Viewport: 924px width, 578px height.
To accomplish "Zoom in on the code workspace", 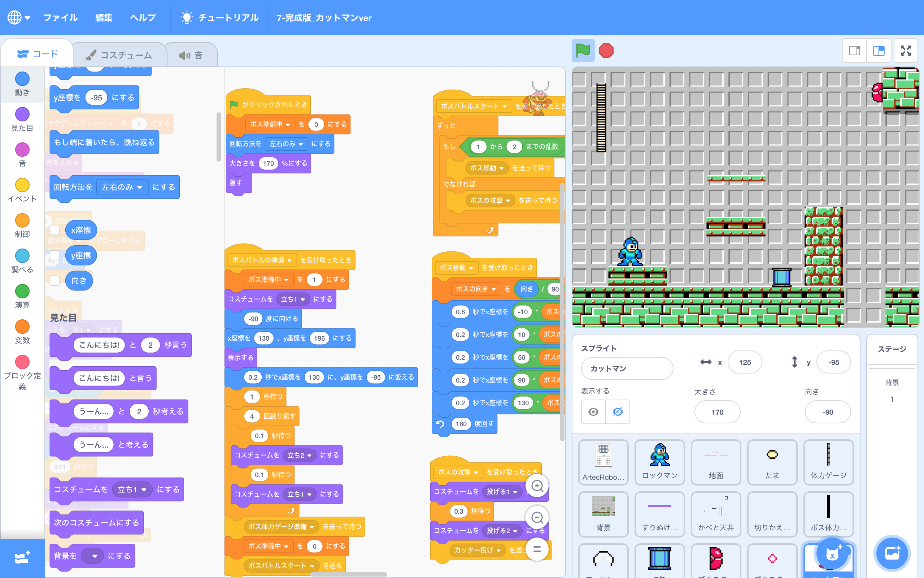I will point(537,486).
